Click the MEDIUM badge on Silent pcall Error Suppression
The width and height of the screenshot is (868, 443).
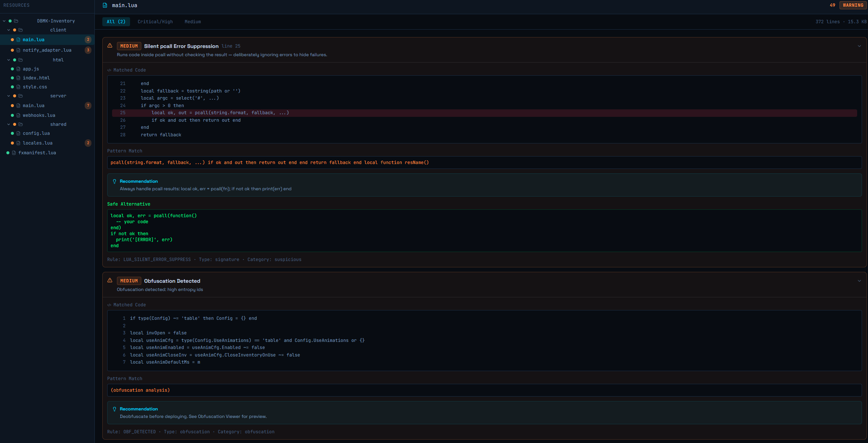point(129,46)
